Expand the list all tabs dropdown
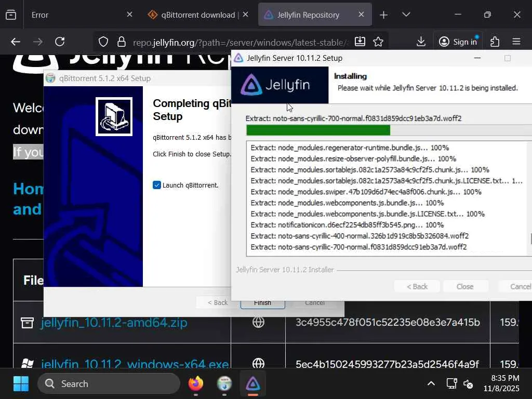 pos(406,15)
